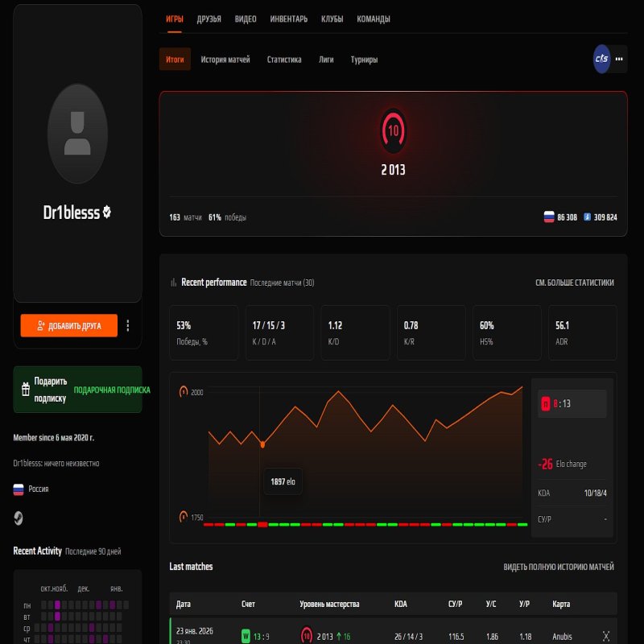Click the ДОБАВИТЬ ДРУГА button
This screenshot has height=644, width=644.
coord(69,325)
